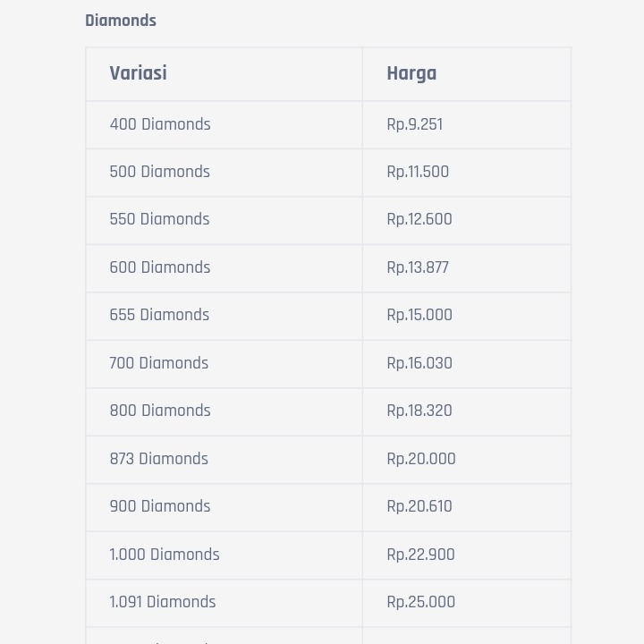The image size is (644, 644).
Task: Click the Rp.9.251 price cell
Action: coord(415,124)
